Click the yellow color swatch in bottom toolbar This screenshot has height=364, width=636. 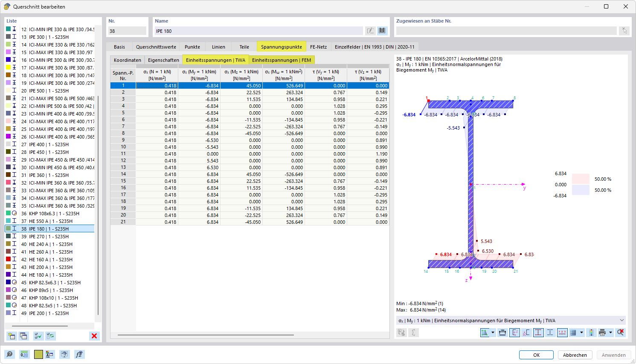[x=38, y=354]
